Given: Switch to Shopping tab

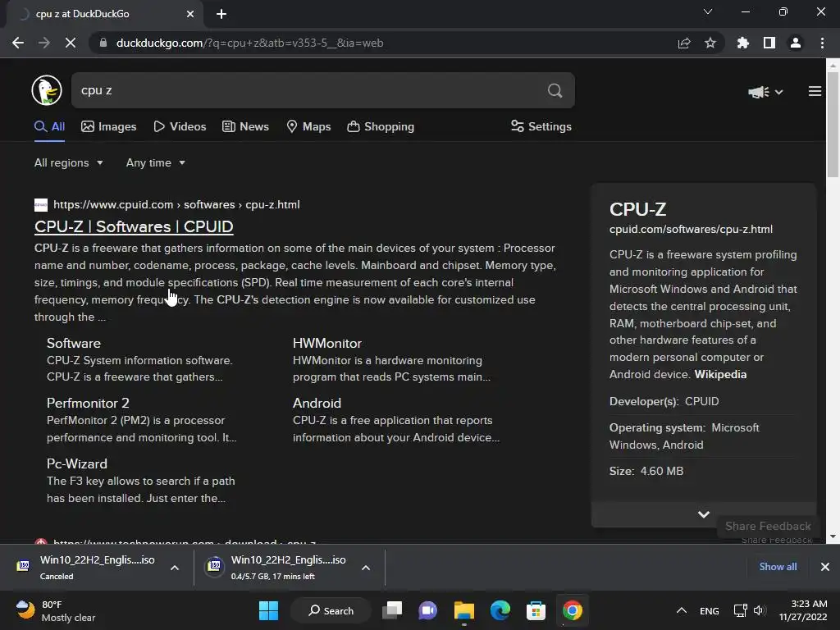Looking at the screenshot, I should tap(381, 126).
